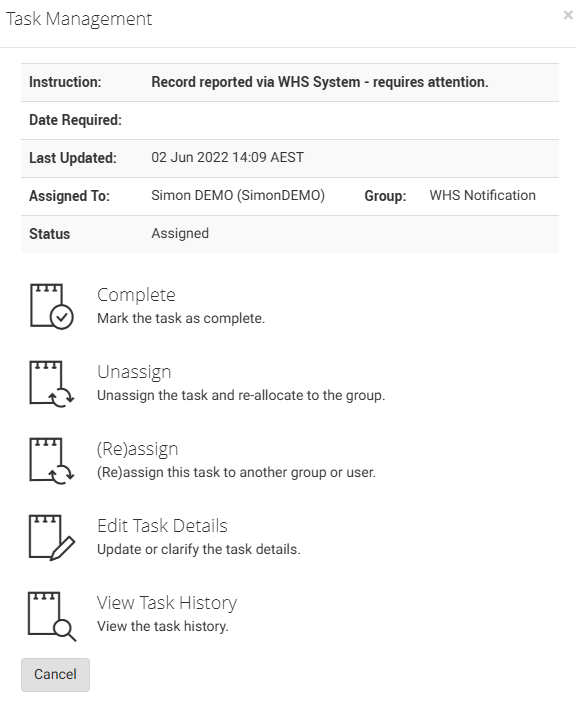The width and height of the screenshot is (576, 703).
Task: Choose the (Re)assign heading
Action: pos(138,449)
